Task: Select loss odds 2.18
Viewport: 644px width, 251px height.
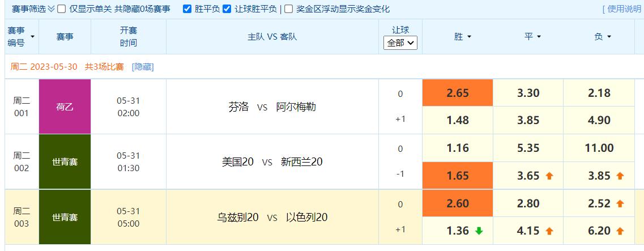Action: coord(599,93)
